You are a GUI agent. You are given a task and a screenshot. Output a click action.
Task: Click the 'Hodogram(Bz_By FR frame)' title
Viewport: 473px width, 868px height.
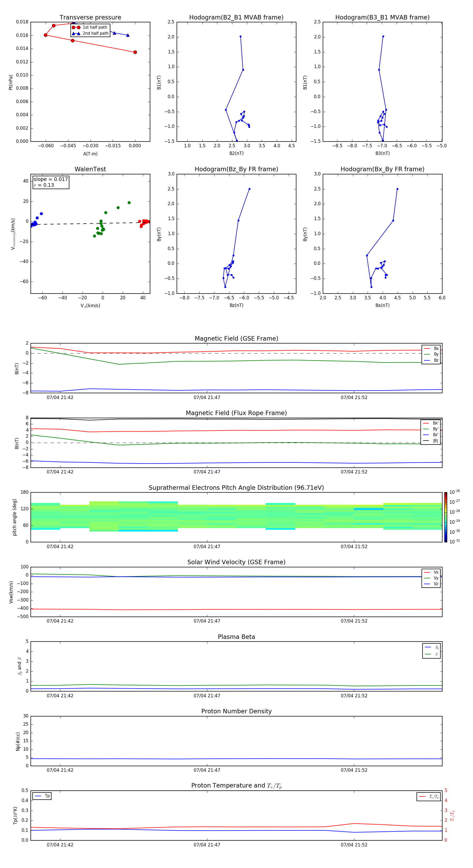coord(236,169)
